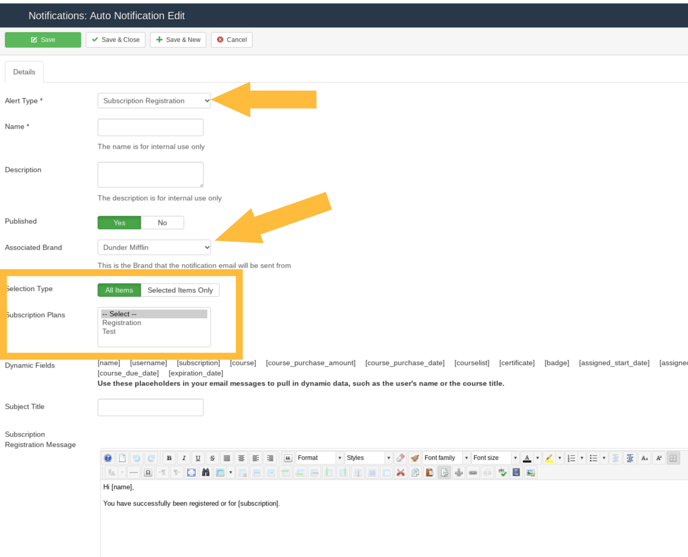The height and width of the screenshot is (557, 688).
Task: Insert blockquote in editor
Action: pos(288,458)
